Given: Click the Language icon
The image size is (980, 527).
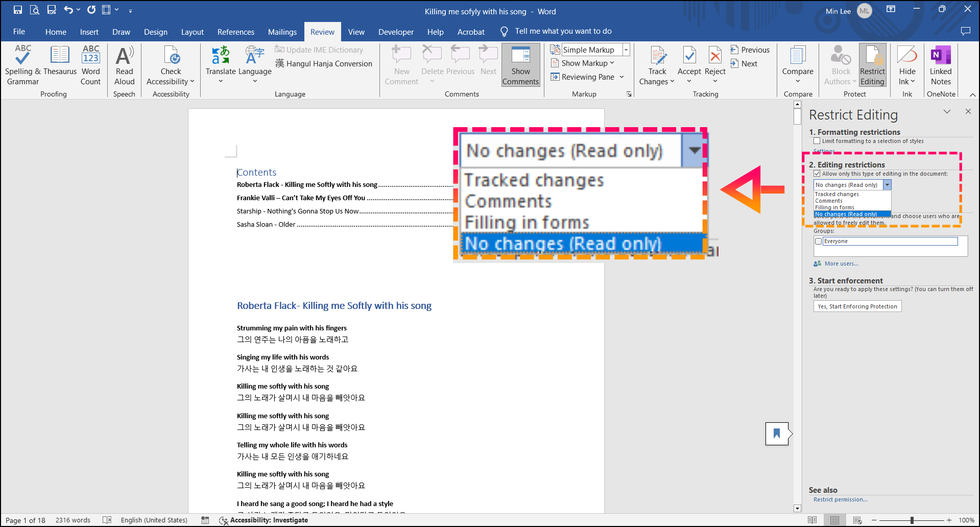Looking at the screenshot, I should click(x=255, y=55).
